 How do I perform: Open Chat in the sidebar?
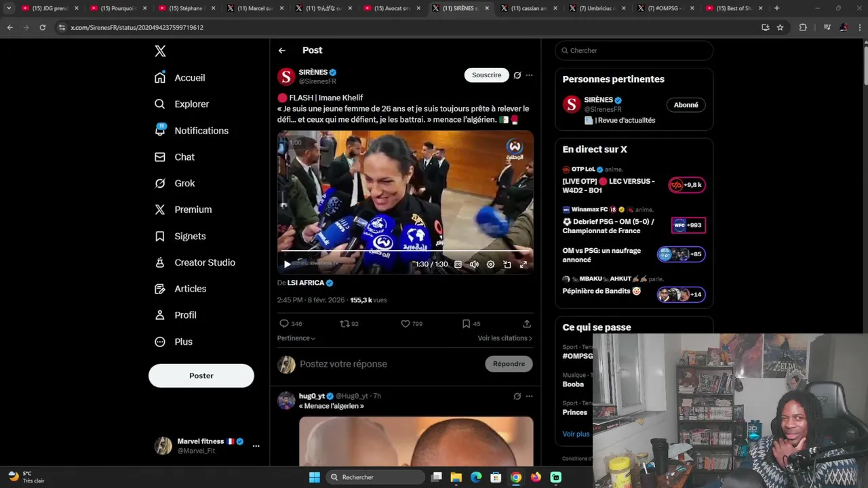pos(174,157)
